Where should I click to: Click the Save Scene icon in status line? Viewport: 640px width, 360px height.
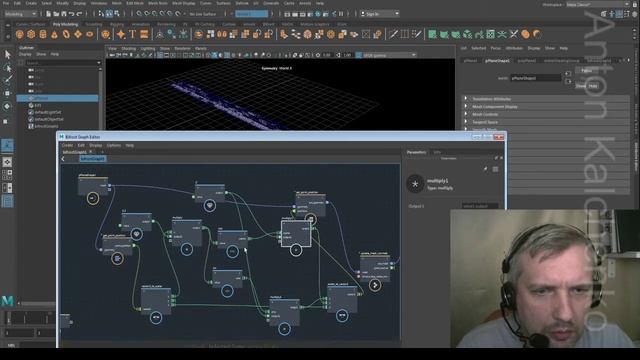coord(63,14)
